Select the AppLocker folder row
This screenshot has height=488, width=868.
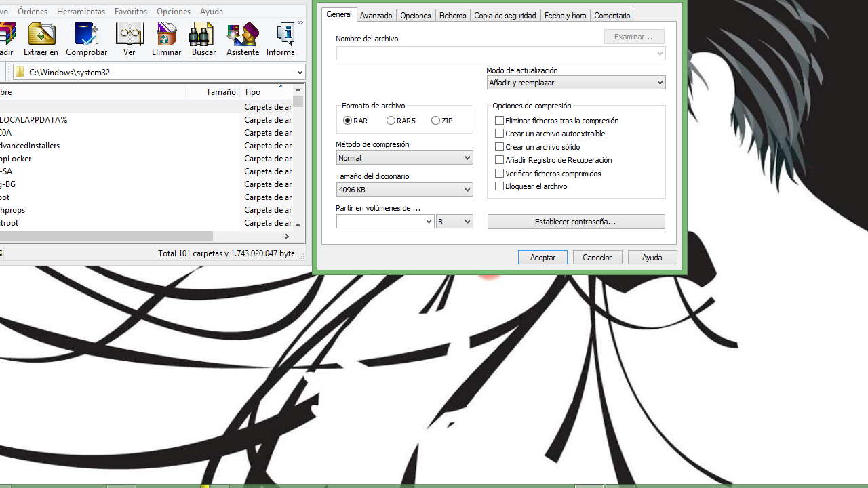pos(146,159)
